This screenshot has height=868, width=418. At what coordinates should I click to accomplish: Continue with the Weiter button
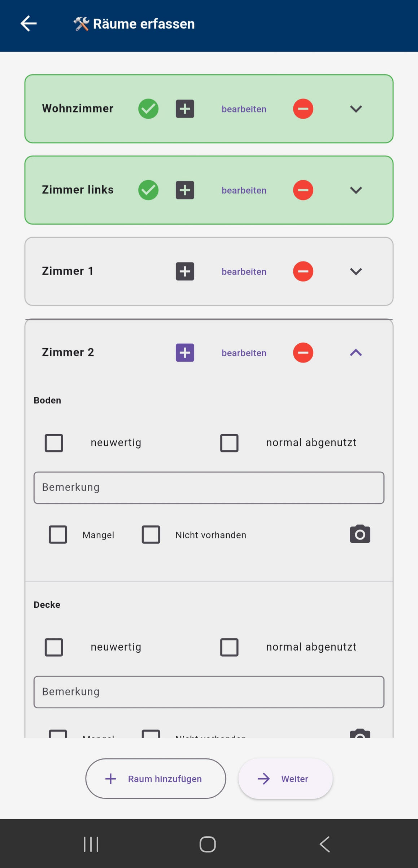click(x=285, y=779)
